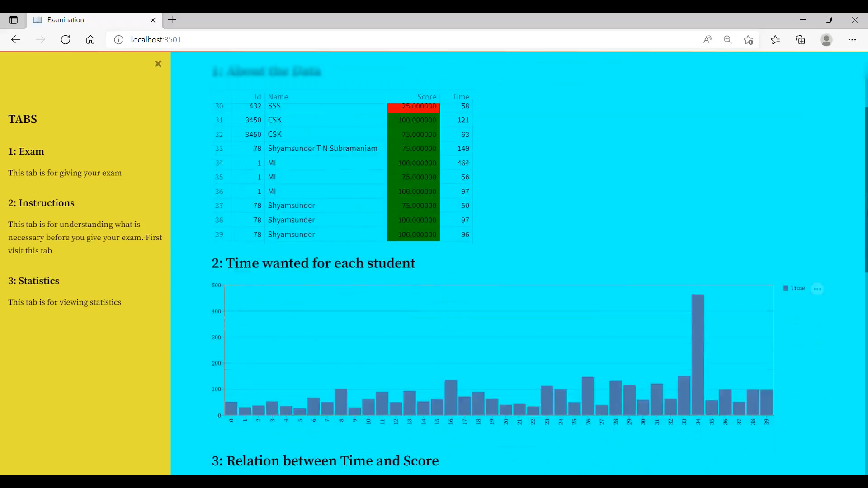Image resolution: width=868 pixels, height=488 pixels.
Task: Click the 1: Exam sidebar link
Action: (x=26, y=151)
